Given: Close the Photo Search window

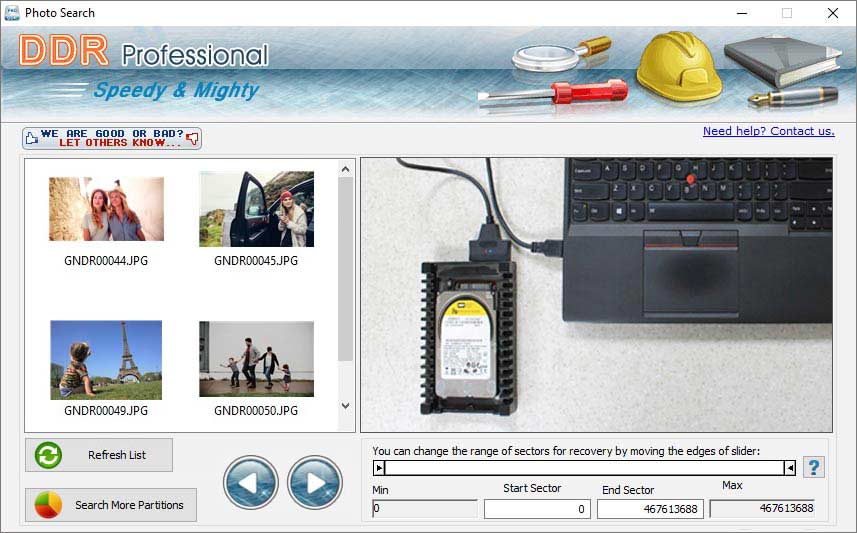Looking at the screenshot, I should pyautogui.click(x=832, y=13).
